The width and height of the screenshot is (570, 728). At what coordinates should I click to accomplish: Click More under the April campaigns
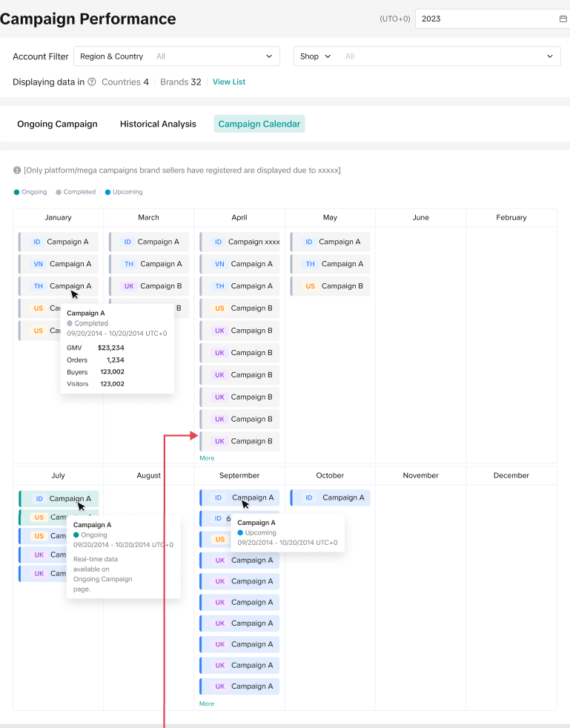(207, 458)
